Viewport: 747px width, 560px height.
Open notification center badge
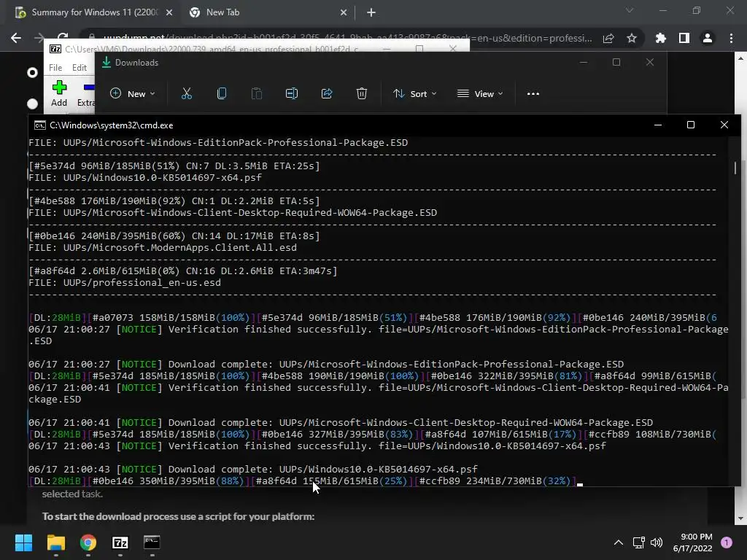coord(727,542)
